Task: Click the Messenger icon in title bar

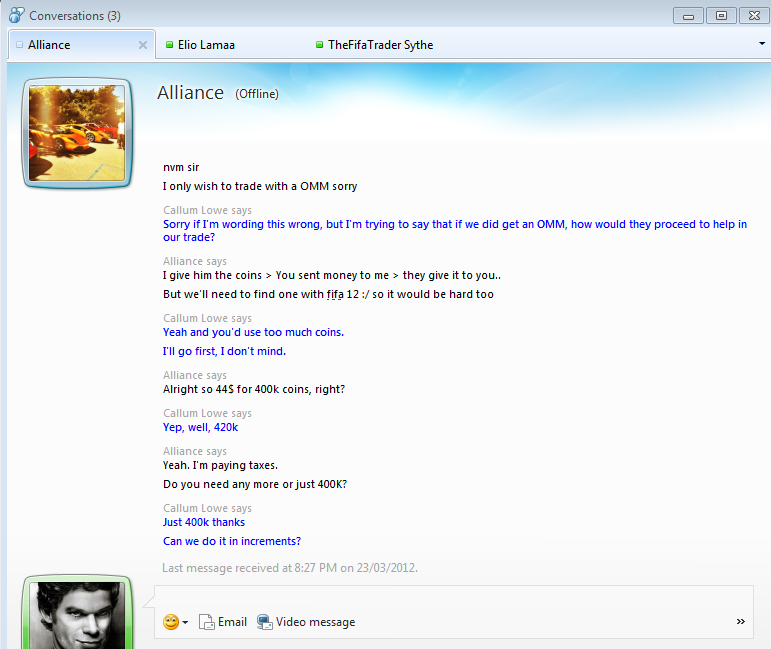Action: click(x=16, y=15)
